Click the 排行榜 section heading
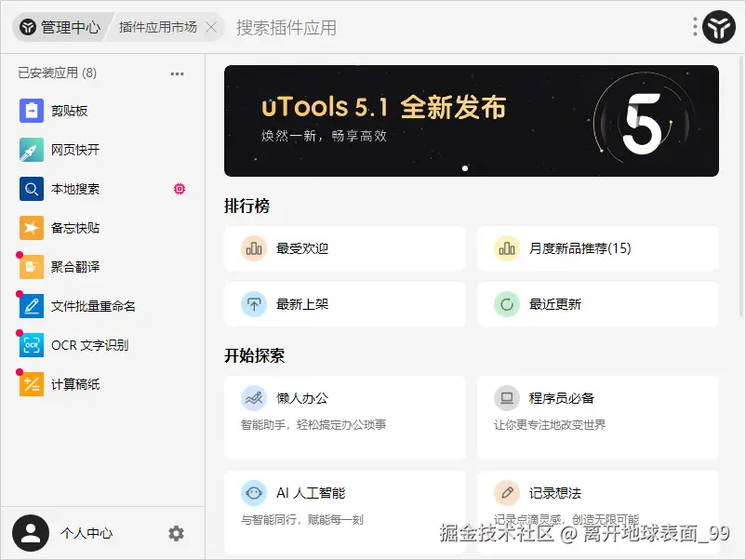 246,206
